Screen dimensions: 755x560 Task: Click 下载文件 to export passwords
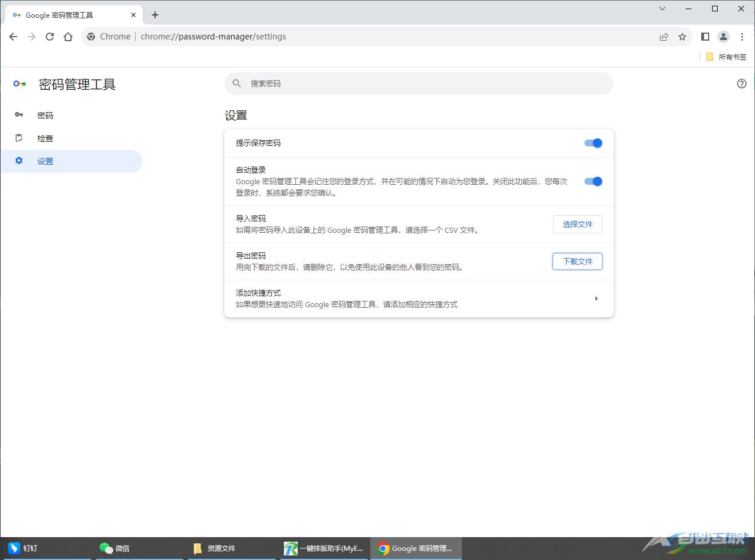578,261
